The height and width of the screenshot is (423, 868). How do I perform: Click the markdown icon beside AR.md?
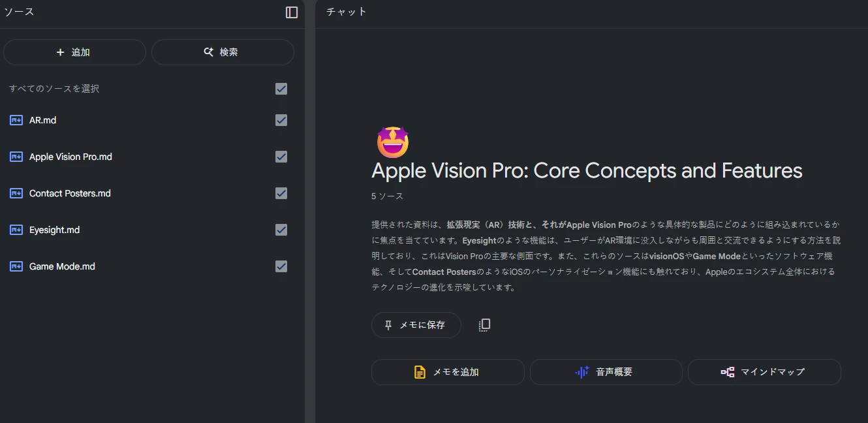pos(16,120)
